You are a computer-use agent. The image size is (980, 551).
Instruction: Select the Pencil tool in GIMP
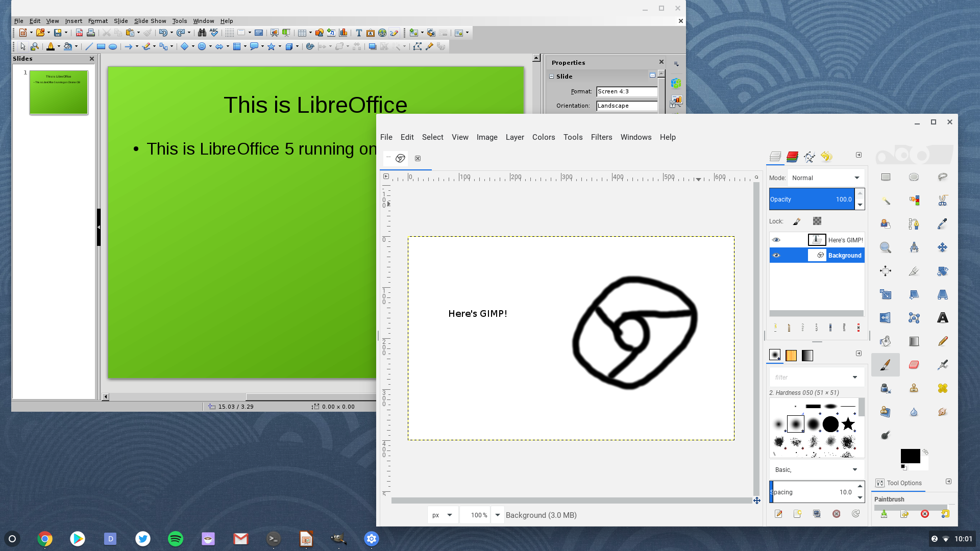pyautogui.click(x=942, y=341)
